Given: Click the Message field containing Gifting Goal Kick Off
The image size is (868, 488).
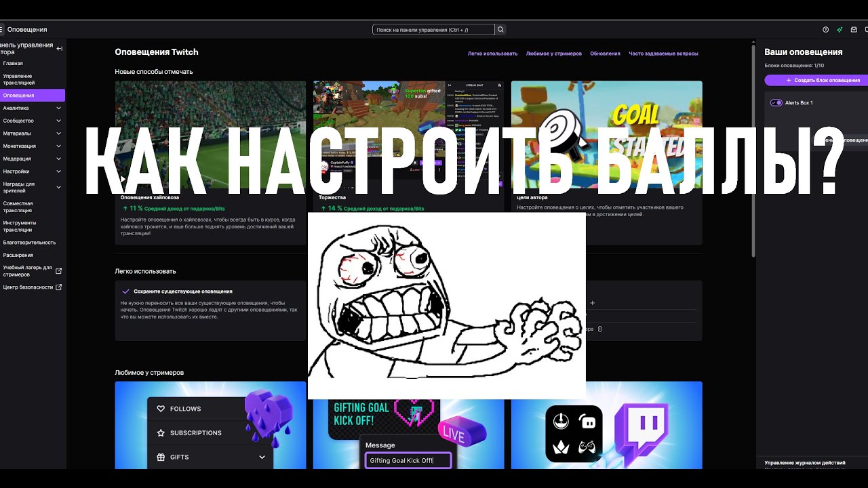Looking at the screenshot, I should 408,461.
